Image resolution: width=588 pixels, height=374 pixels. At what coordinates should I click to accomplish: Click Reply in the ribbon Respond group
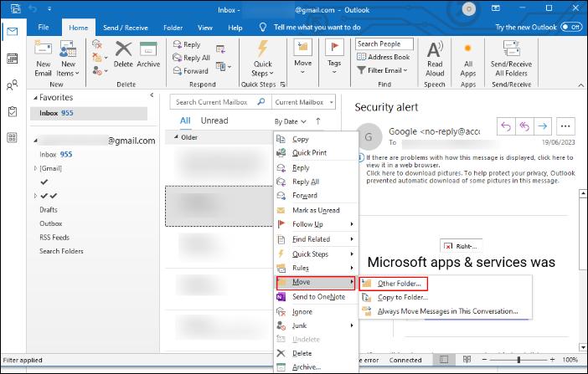[x=187, y=44]
